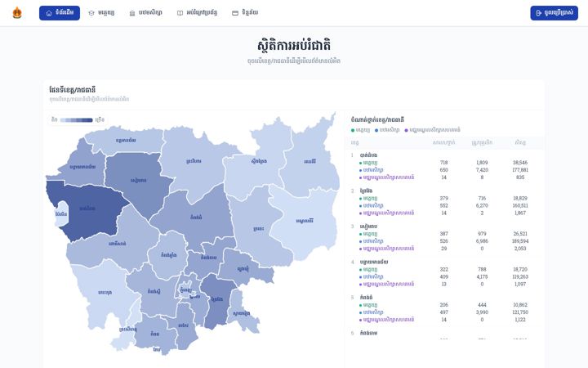
Task: Click the blue Primary legend item
Action: (387, 130)
